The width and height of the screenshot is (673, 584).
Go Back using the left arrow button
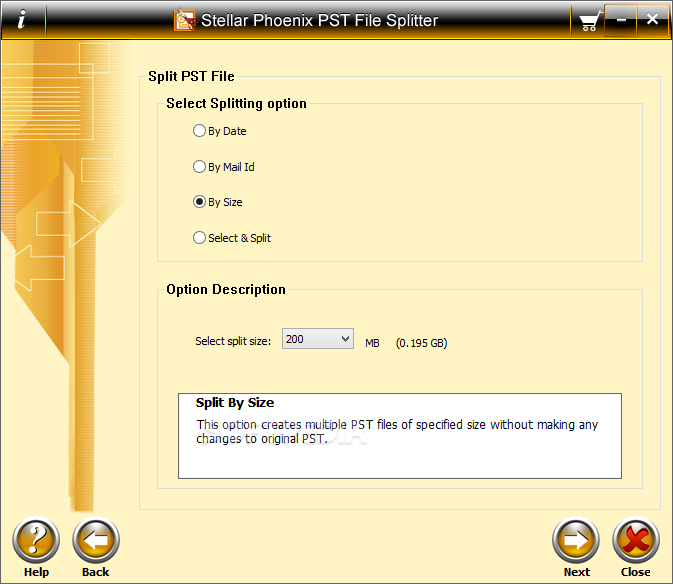pos(96,540)
